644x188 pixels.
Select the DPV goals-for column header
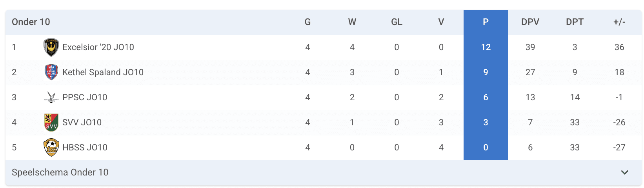click(530, 22)
